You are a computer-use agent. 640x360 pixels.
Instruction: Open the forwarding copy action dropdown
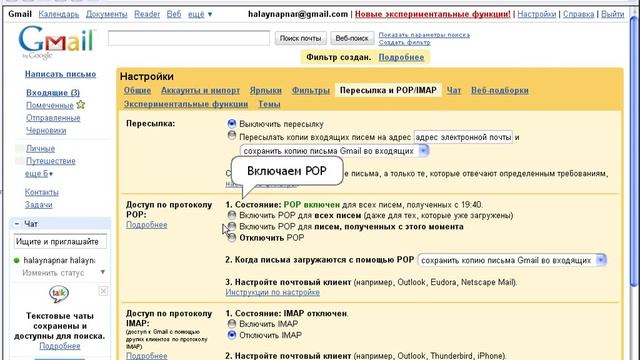tap(334, 151)
